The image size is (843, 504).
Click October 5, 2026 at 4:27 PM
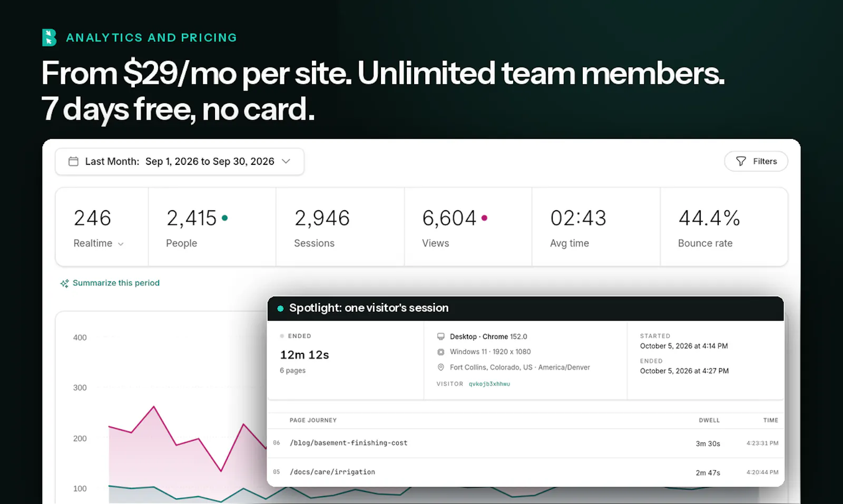(684, 371)
